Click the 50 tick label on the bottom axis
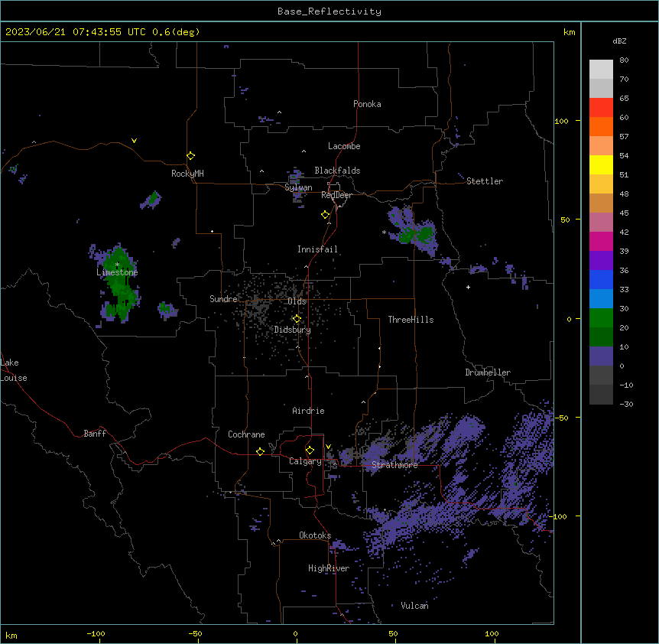The image size is (659, 644). pos(393,633)
